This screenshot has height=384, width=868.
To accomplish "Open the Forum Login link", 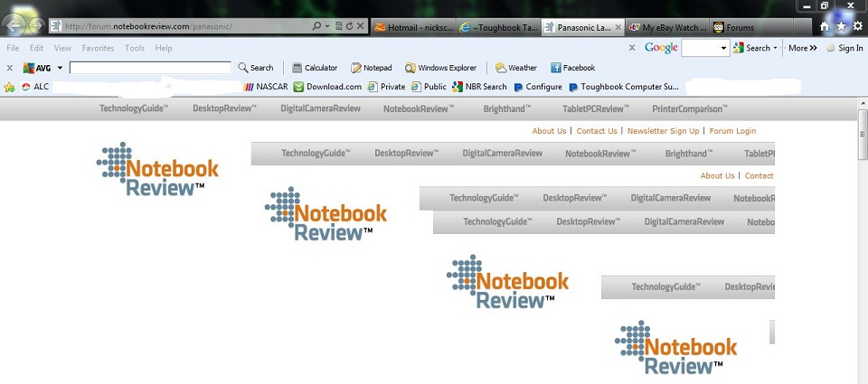I will [x=732, y=131].
